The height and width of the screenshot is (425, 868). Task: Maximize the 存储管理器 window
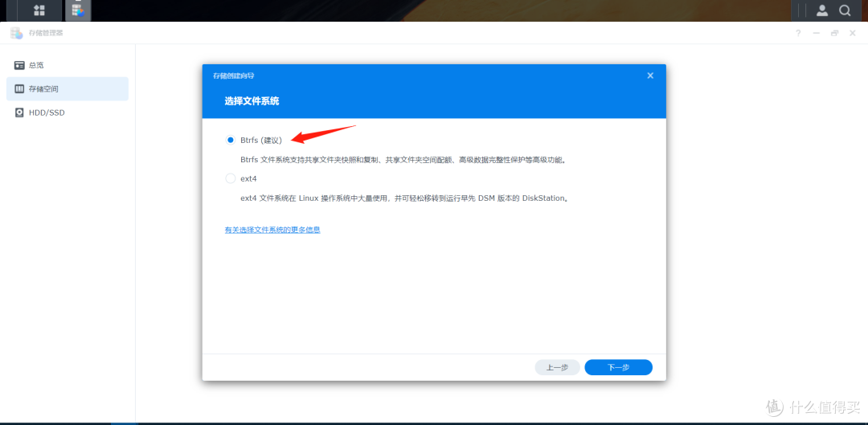[x=834, y=33]
